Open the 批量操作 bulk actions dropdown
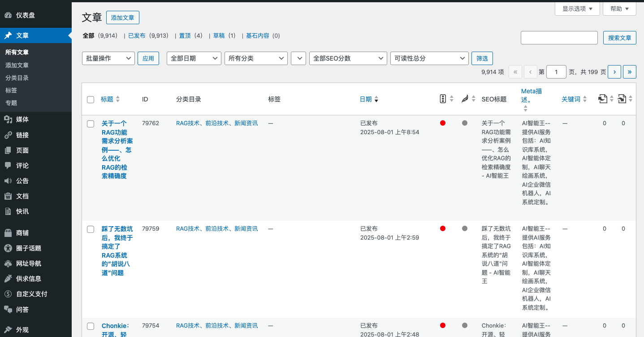 pyautogui.click(x=108, y=58)
